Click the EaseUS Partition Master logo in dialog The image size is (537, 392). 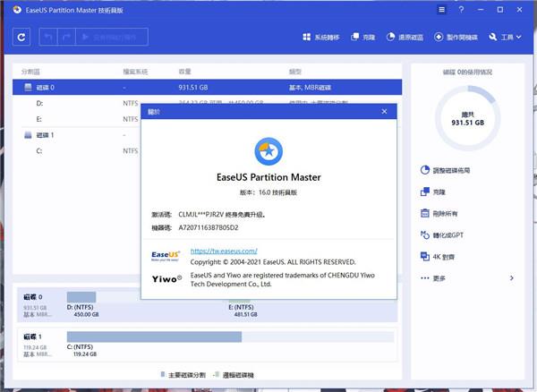click(268, 151)
